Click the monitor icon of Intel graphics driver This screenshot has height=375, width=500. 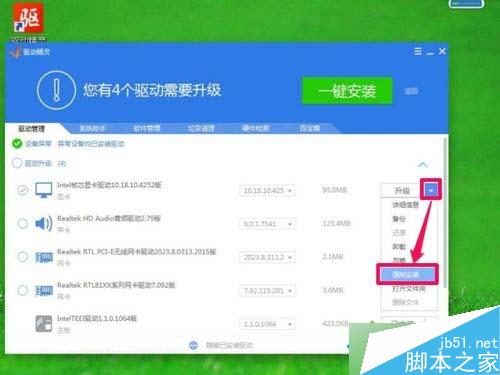tap(44, 190)
